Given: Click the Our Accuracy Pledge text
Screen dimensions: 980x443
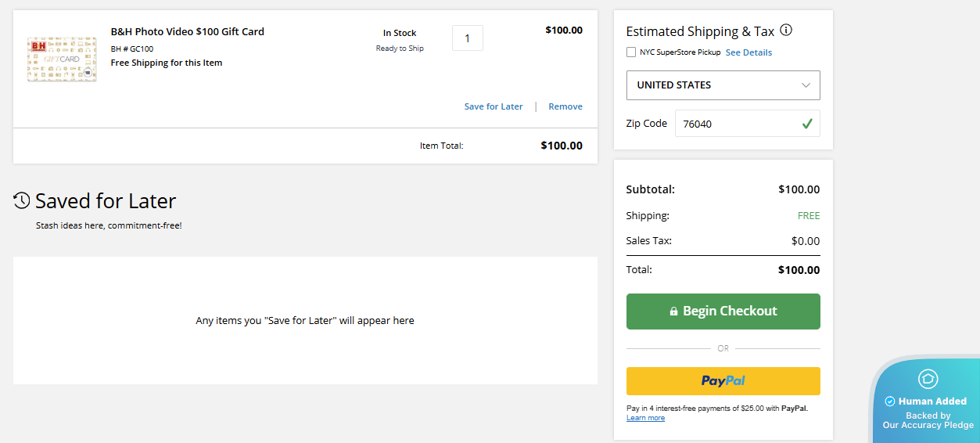Looking at the screenshot, I should (x=928, y=425).
